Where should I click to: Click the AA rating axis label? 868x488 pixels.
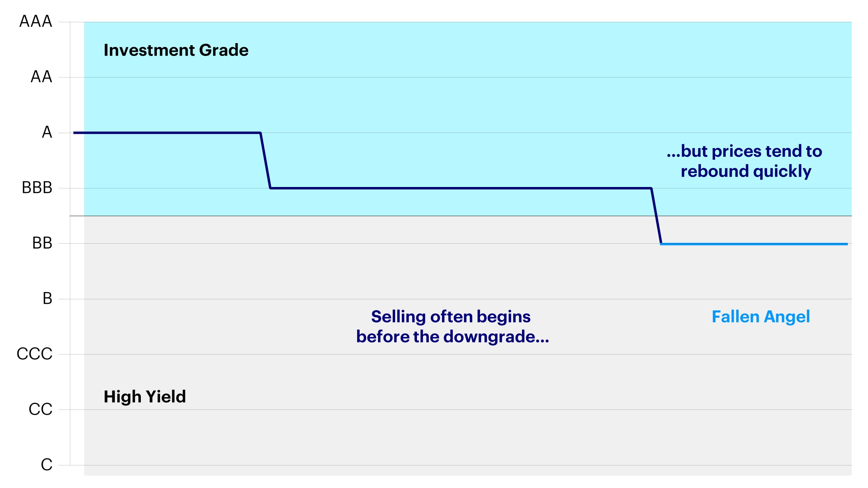click(x=41, y=76)
